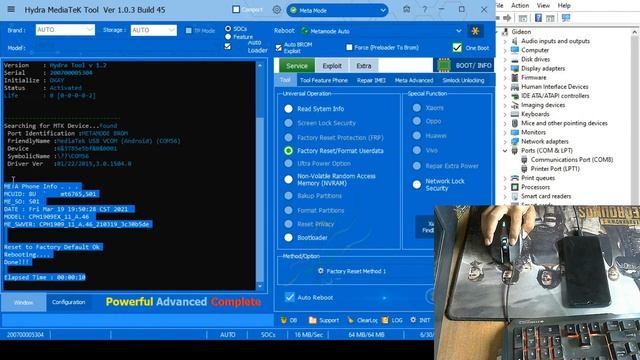Select Network Lock Security option
Image resolution: width=640 pixels, height=360 pixels.
[x=417, y=184]
